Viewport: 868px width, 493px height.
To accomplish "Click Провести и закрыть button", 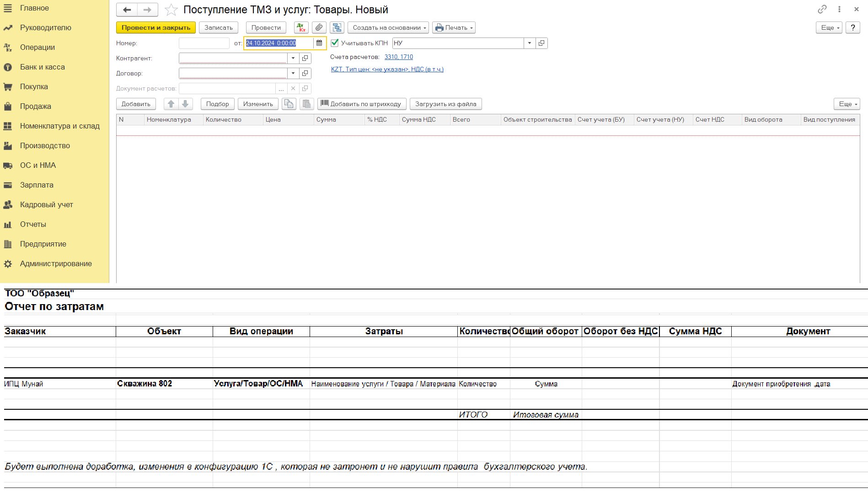I will (156, 27).
